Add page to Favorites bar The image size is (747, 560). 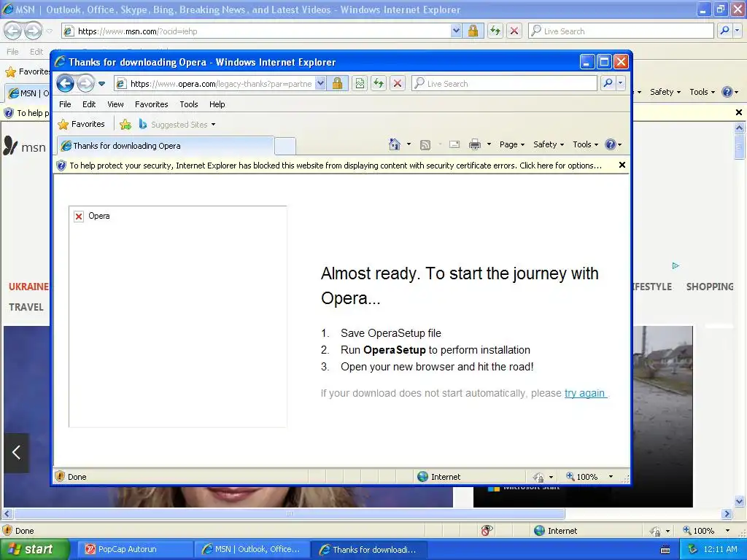point(125,124)
